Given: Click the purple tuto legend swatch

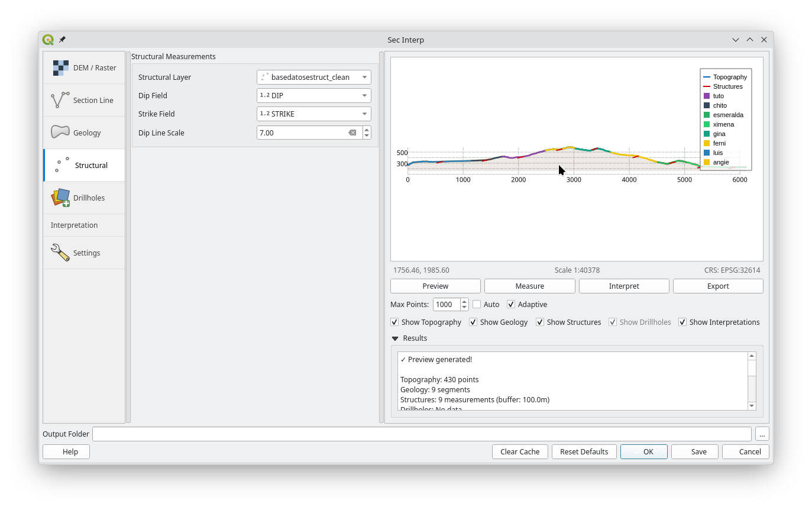Looking at the screenshot, I should [706, 96].
